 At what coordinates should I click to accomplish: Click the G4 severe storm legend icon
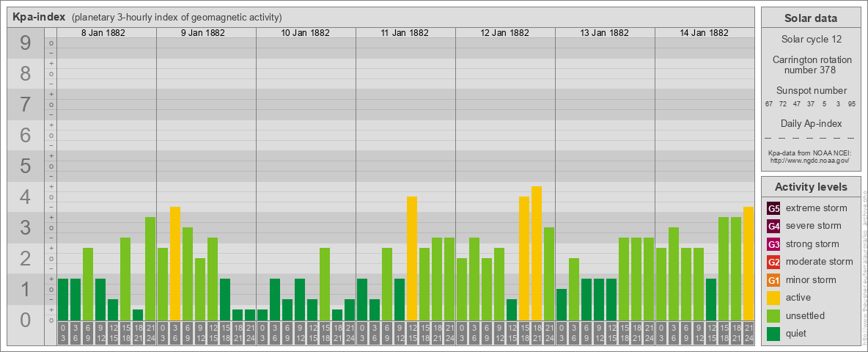tap(773, 226)
